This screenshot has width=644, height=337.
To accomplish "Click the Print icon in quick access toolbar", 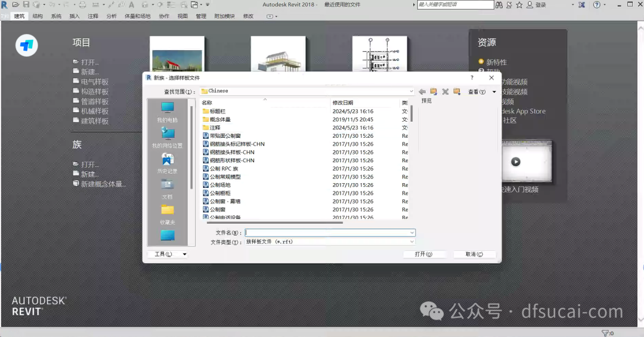I will coord(82,5).
